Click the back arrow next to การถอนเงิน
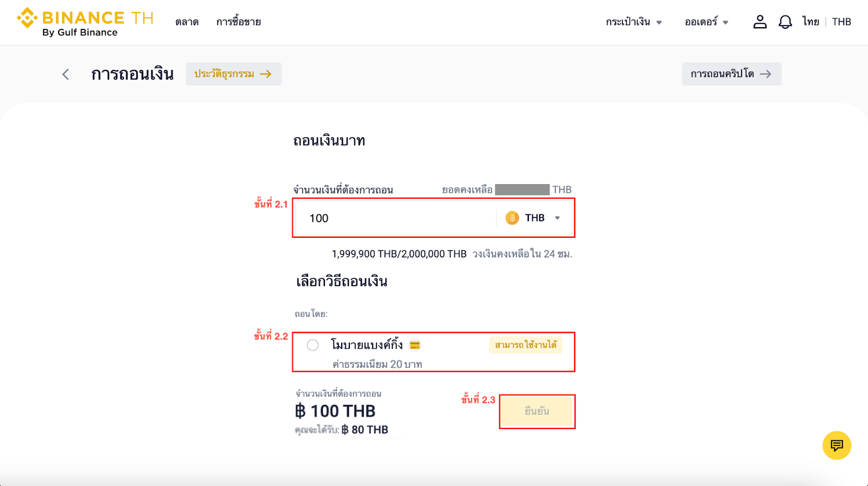The height and width of the screenshot is (486, 868). click(x=65, y=74)
